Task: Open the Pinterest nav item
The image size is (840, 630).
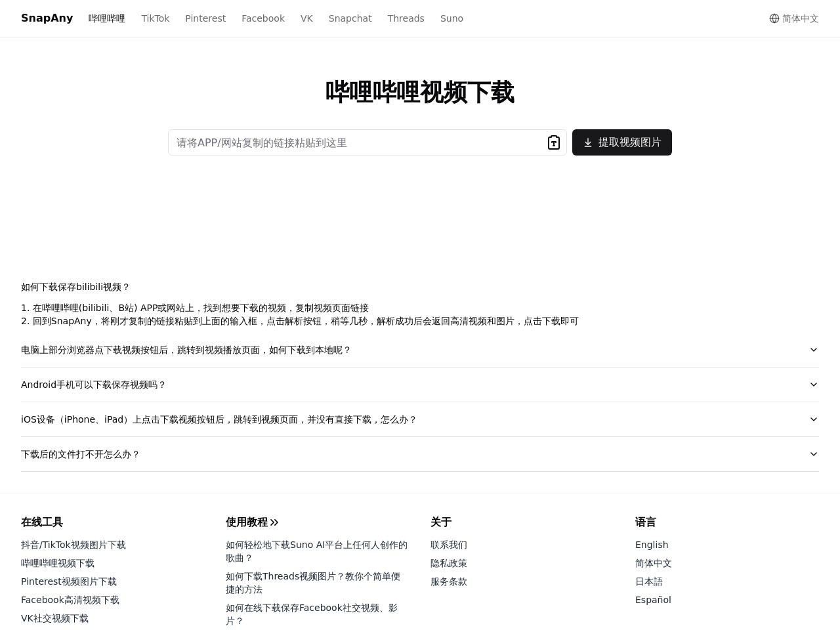Action: pos(205,18)
